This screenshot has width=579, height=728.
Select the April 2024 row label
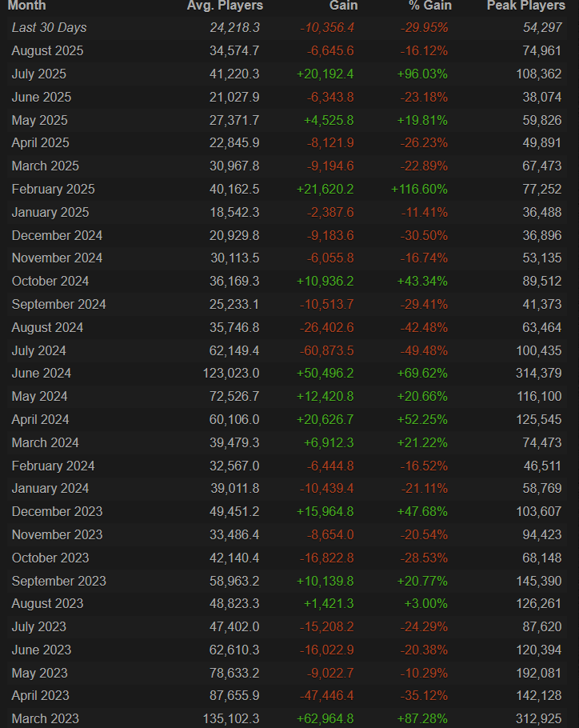(x=40, y=419)
